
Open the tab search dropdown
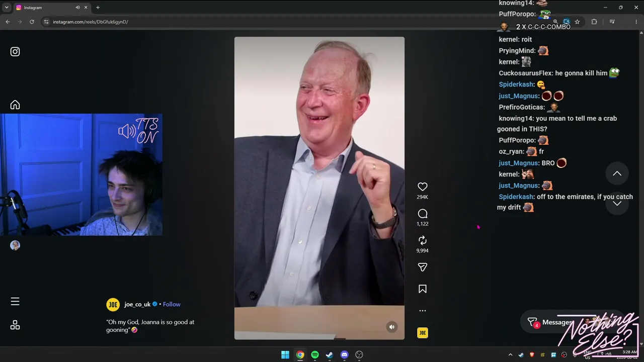tap(7, 8)
